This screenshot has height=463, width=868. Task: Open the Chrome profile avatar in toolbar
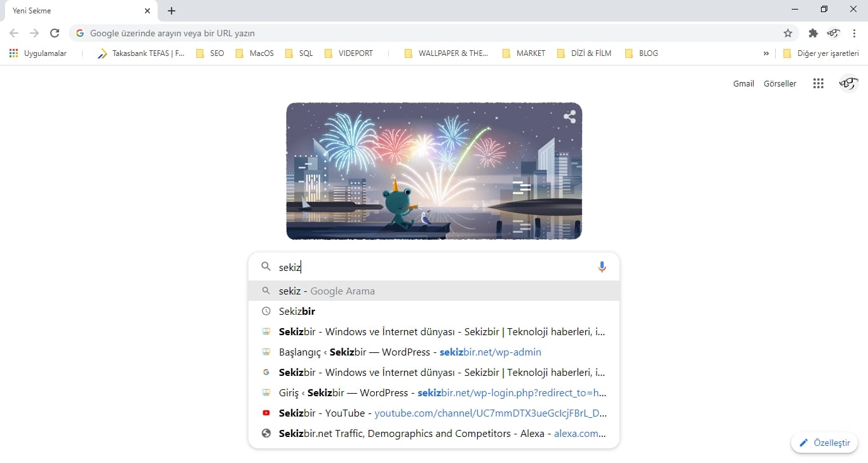[833, 33]
